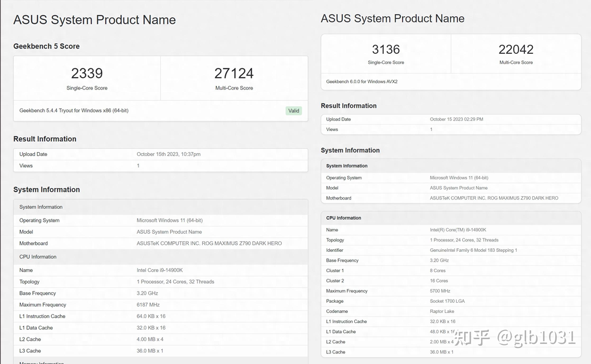Screen dimensions: 591x364
Task: Click the Socket 1700 LGA package value
Action: 447,301
